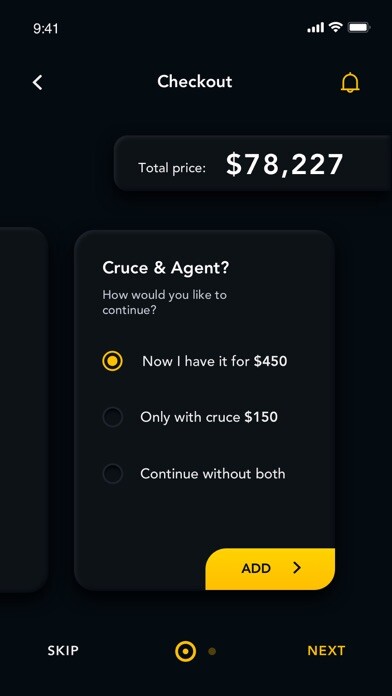Tap the Total price $78,227 card
The image size is (392, 696).
(253, 163)
